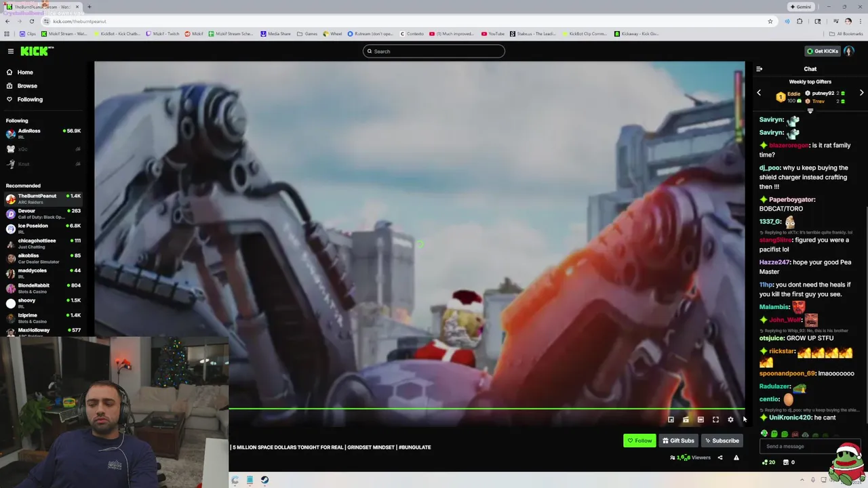
Task: Show previous weekly top gifter
Action: tap(759, 93)
